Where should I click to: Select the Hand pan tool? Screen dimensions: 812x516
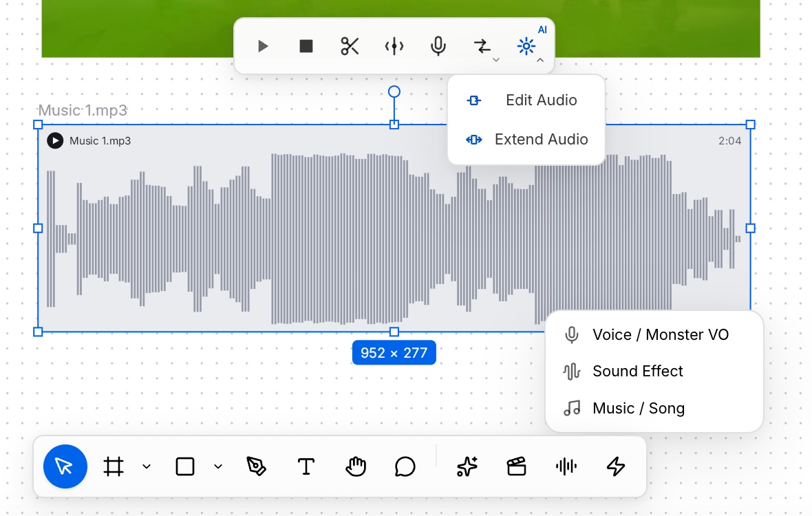[x=356, y=466]
